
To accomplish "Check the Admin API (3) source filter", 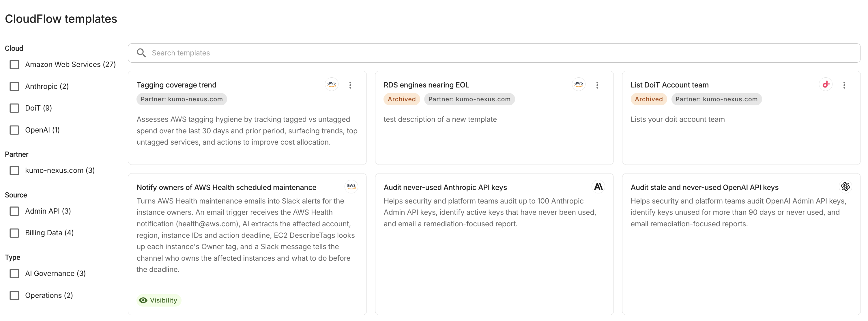I will [14, 211].
